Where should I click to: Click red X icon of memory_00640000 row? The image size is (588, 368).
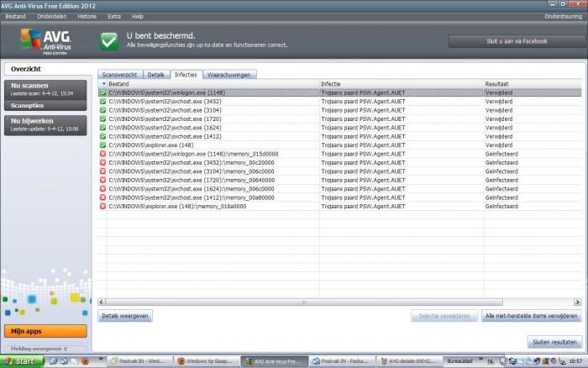102,180
